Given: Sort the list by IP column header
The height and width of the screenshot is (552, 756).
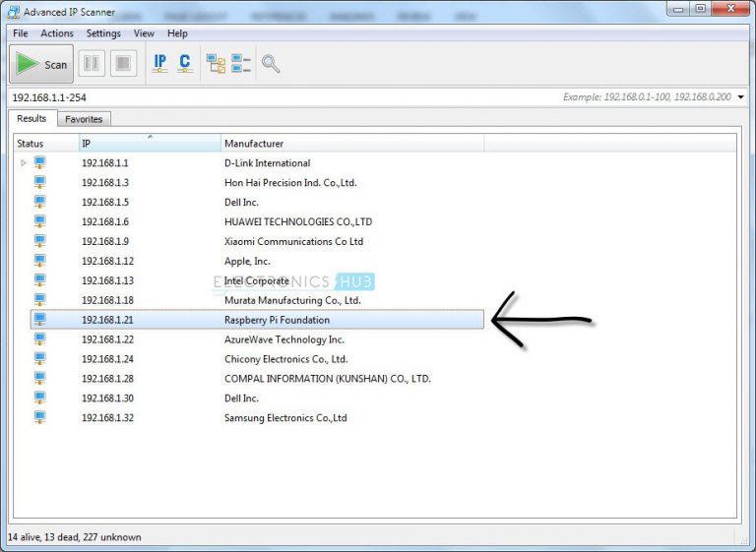Looking at the screenshot, I should (x=148, y=144).
